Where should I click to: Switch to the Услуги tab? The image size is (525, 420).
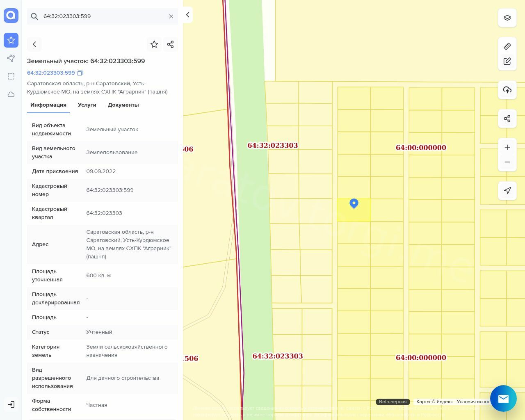click(x=87, y=105)
